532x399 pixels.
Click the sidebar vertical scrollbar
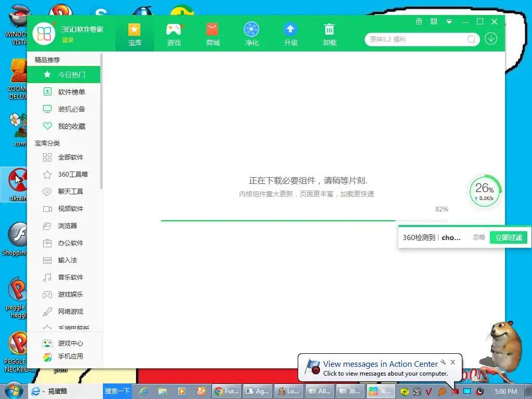[x=101, y=121]
